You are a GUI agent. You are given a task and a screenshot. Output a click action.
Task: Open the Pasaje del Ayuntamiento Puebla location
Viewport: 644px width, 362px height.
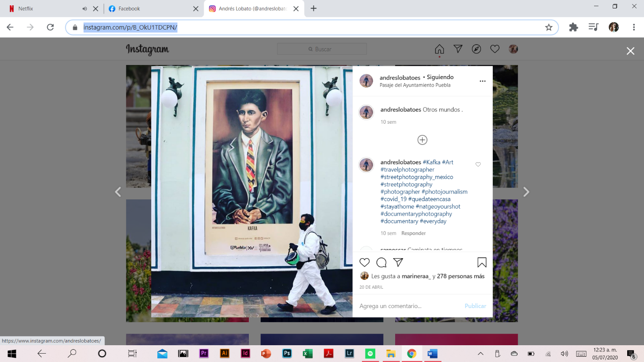coord(415,85)
